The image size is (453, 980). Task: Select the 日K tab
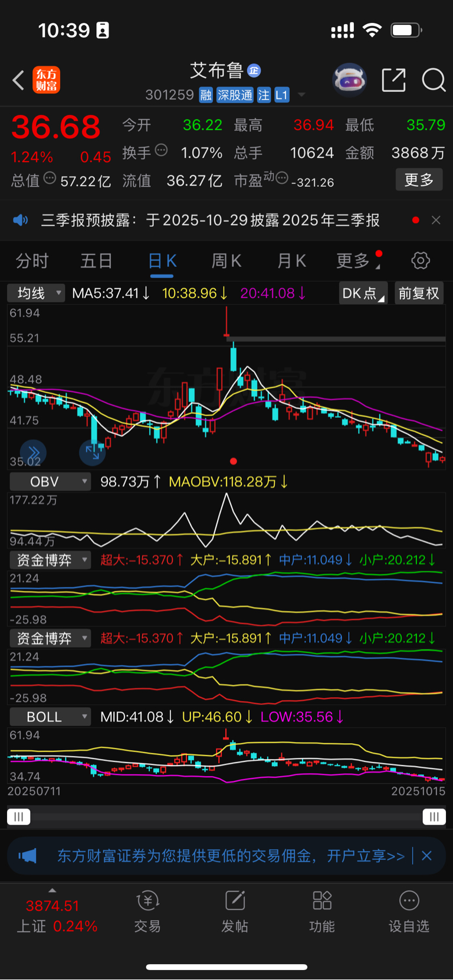pyautogui.click(x=162, y=262)
